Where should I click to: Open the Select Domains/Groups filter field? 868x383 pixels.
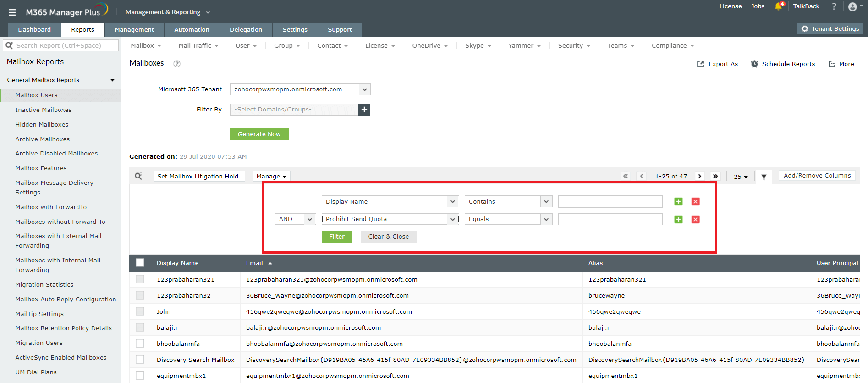point(294,110)
